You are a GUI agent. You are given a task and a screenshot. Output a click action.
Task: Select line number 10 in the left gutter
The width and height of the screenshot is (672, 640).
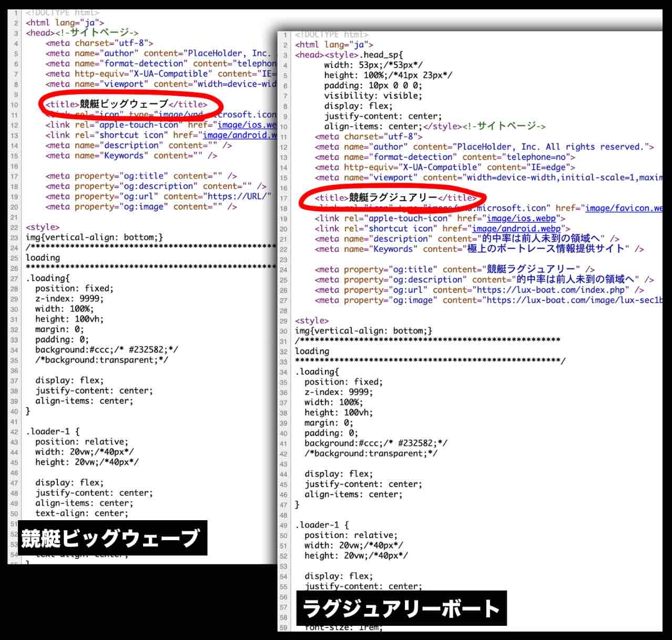pos(16,104)
